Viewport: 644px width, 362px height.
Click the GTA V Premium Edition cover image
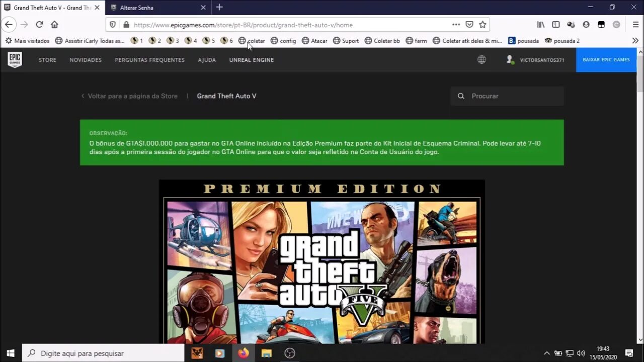click(322, 261)
